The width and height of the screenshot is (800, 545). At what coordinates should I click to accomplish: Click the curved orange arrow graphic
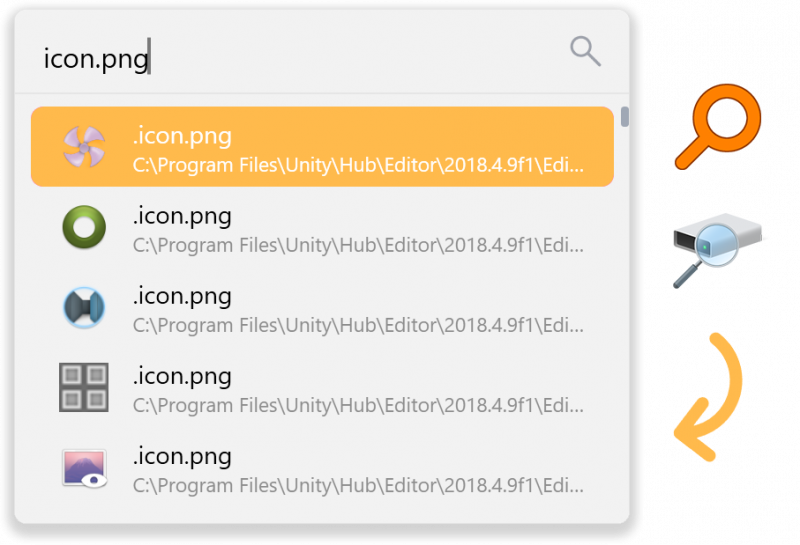pyautogui.click(x=708, y=397)
